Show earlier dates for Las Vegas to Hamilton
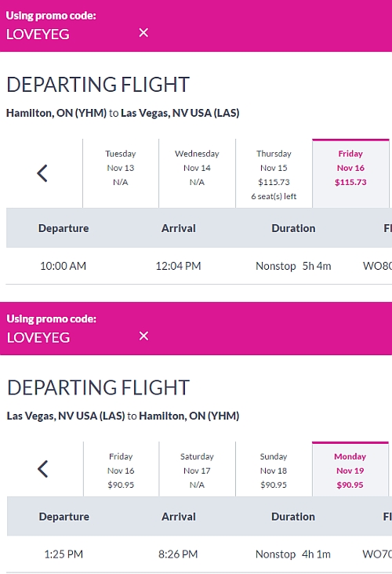Viewport: 392px width, 574px height. pos(43,469)
